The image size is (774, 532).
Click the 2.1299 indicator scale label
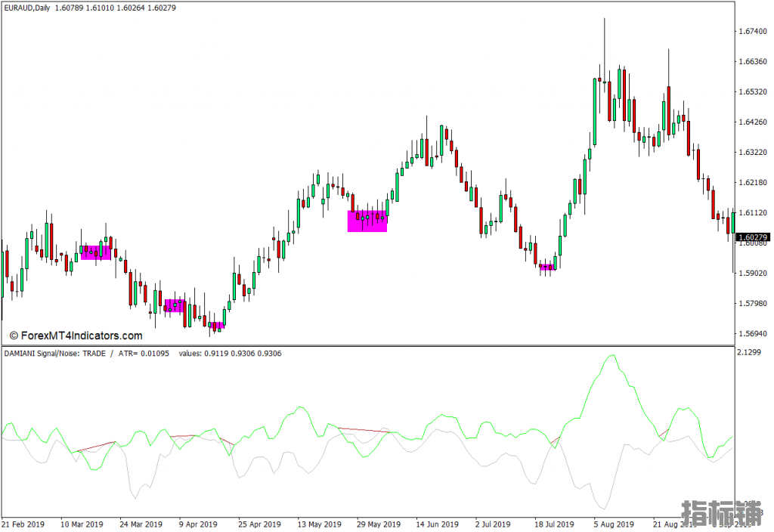[748, 352]
